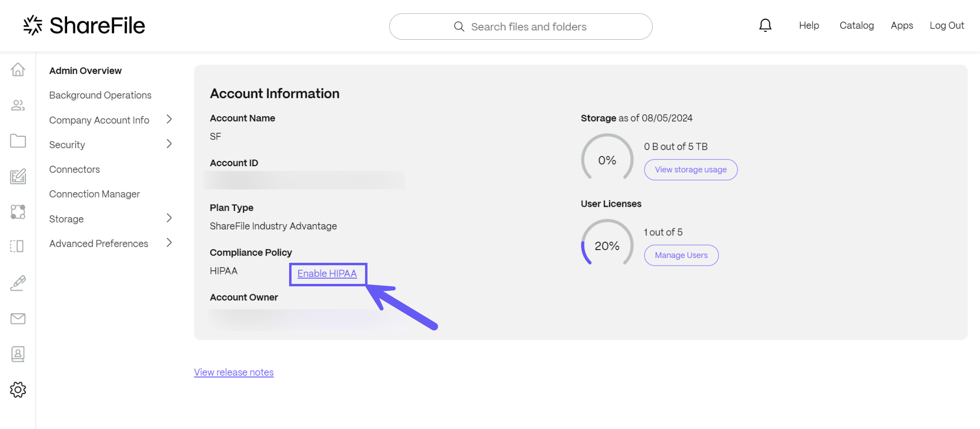Click View storage usage button
Image resolution: width=980 pixels, height=429 pixels.
pyautogui.click(x=690, y=170)
